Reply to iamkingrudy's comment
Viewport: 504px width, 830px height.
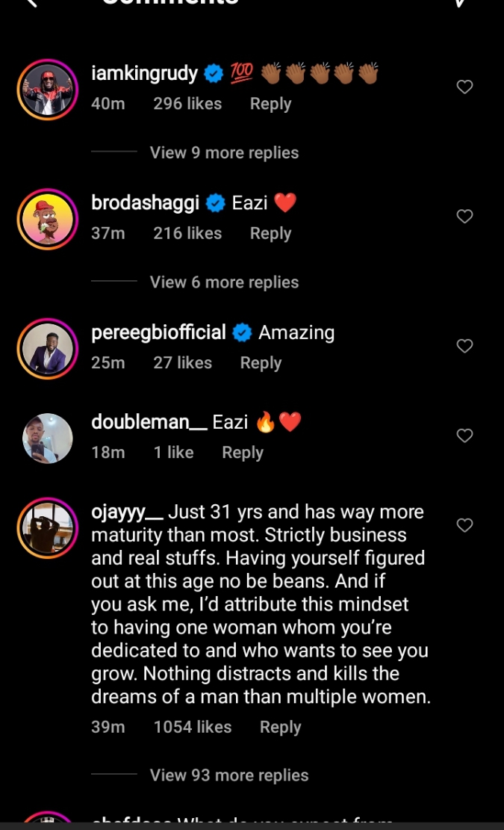(270, 104)
